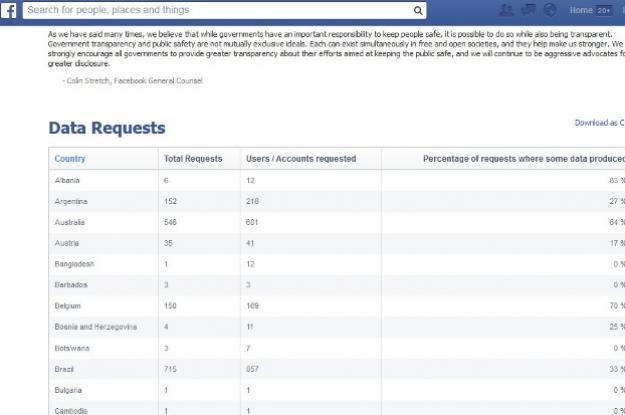The image size is (625, 415).
Task: Select the Argentina row name
Action: 71,201
